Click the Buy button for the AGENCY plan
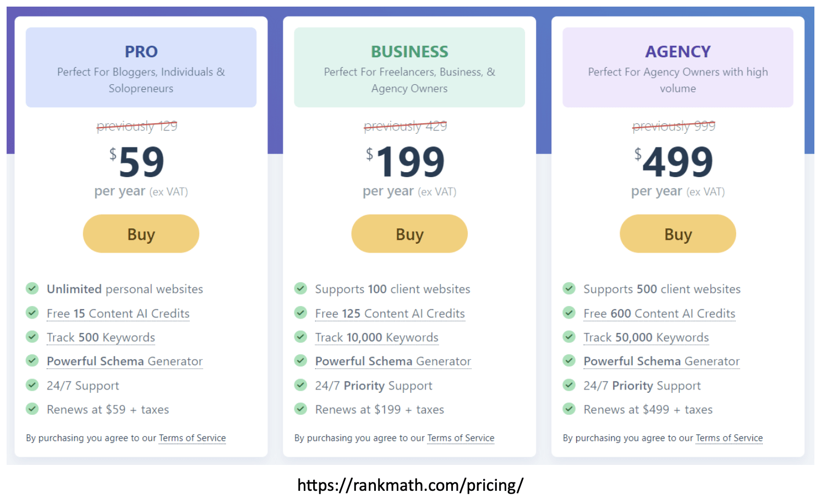 click(x=678, y=234)
